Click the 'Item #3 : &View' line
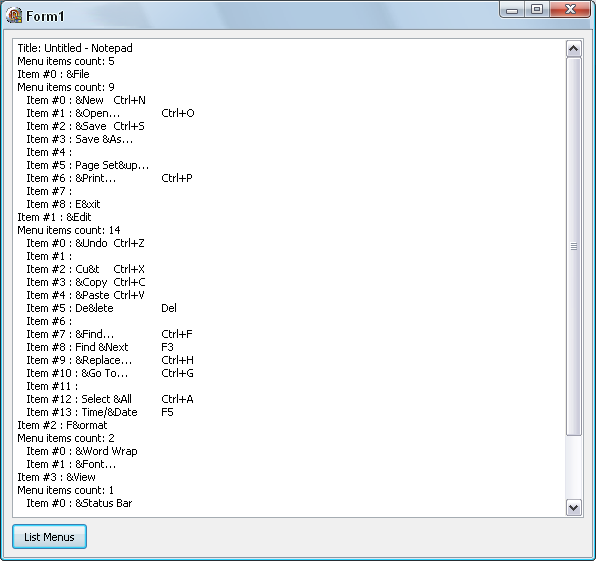Screen dimensions: 596x561 pyautogui.click(x=57, y=477)
